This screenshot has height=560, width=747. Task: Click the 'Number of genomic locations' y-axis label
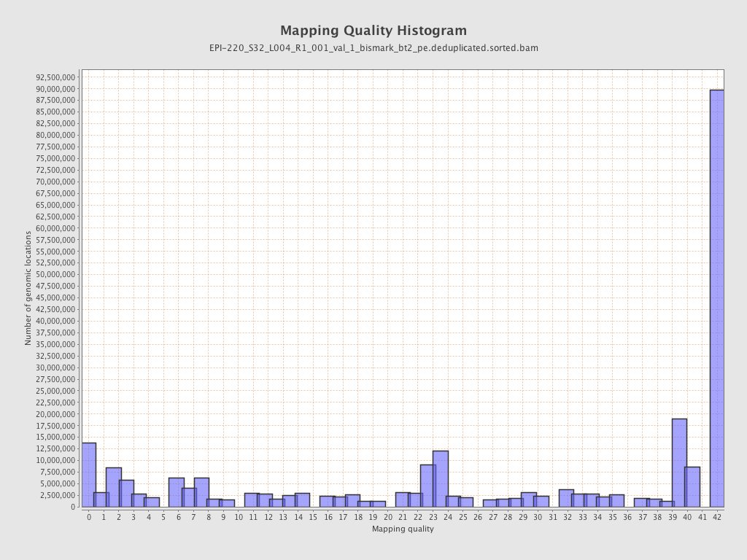28,288
